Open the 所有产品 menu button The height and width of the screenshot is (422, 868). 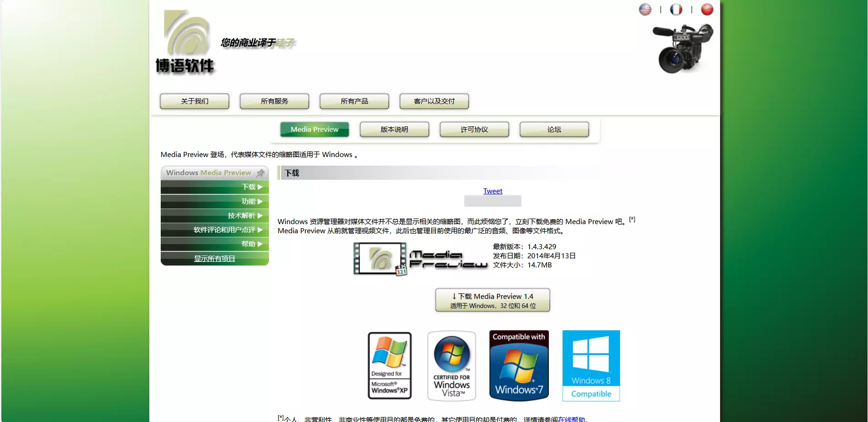(x=354, y=101)
